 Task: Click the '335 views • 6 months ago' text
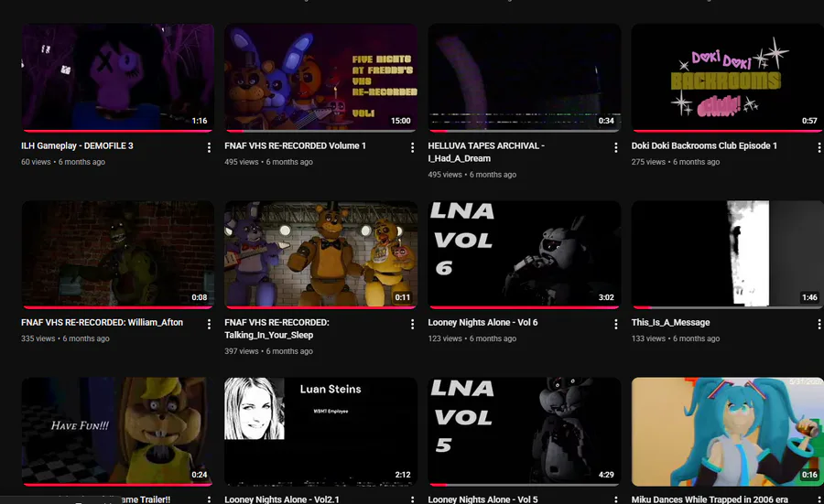[65, 338]
